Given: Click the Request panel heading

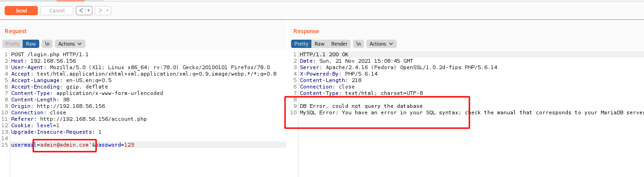Looking at the screenshot, I should click(x=16, y=31).
